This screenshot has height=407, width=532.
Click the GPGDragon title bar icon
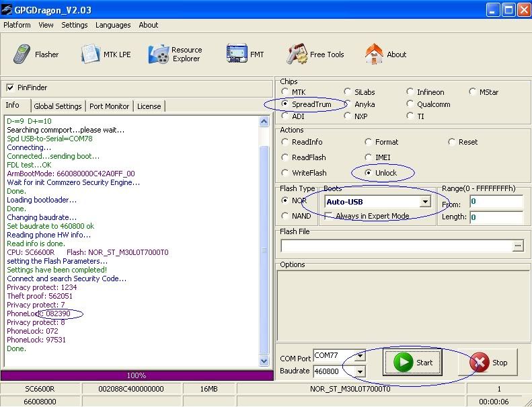pos(7,9)
